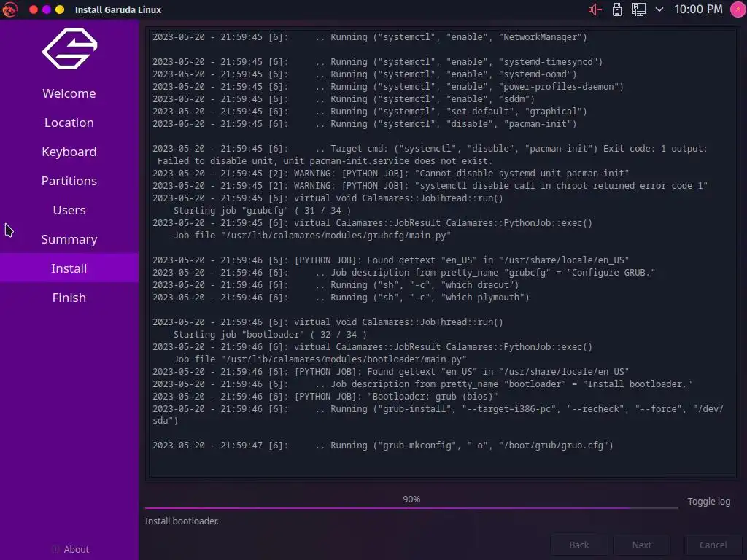The height and width of the screenshot is (560, 747).
Task: Click the 'Install Garuda Linux' window title
Action: pos(118,9)
